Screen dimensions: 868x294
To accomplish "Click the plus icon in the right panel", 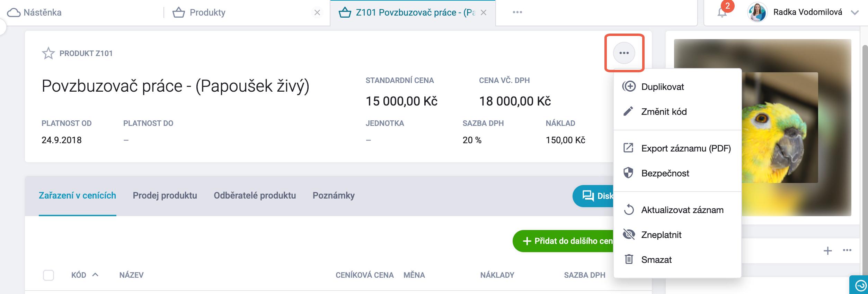I will pyautogui.click(x=827, y=251).
